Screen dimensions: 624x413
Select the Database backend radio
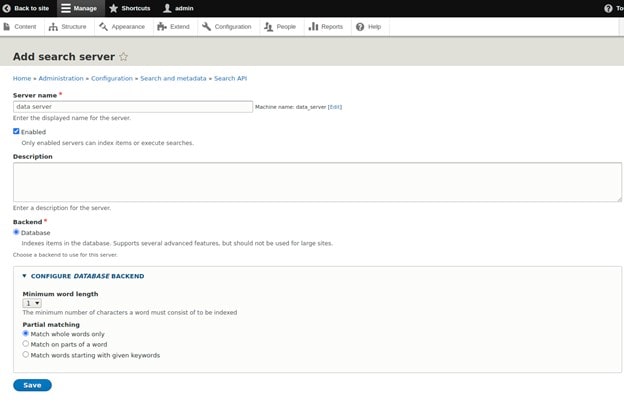point(16,232)
